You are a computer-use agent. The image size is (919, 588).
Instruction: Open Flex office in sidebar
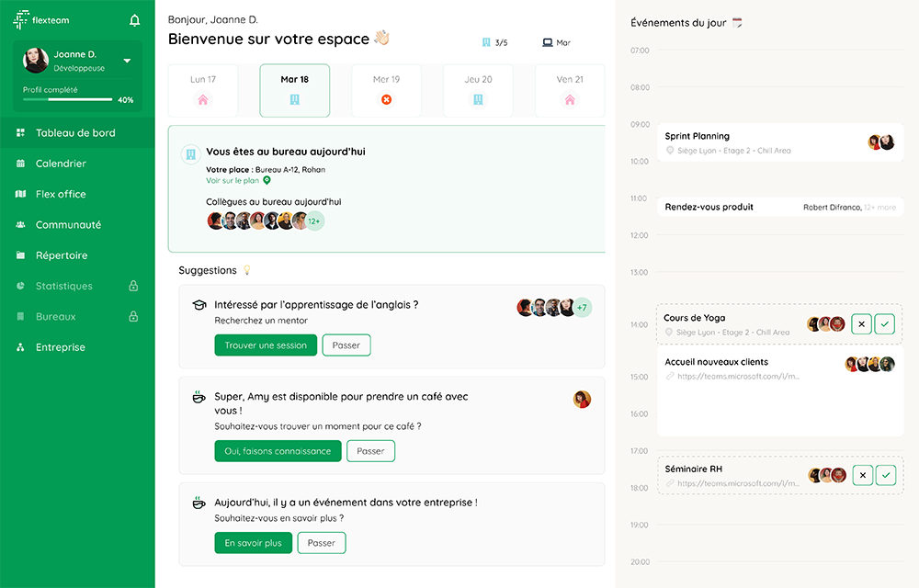click(x=61, y=194)
